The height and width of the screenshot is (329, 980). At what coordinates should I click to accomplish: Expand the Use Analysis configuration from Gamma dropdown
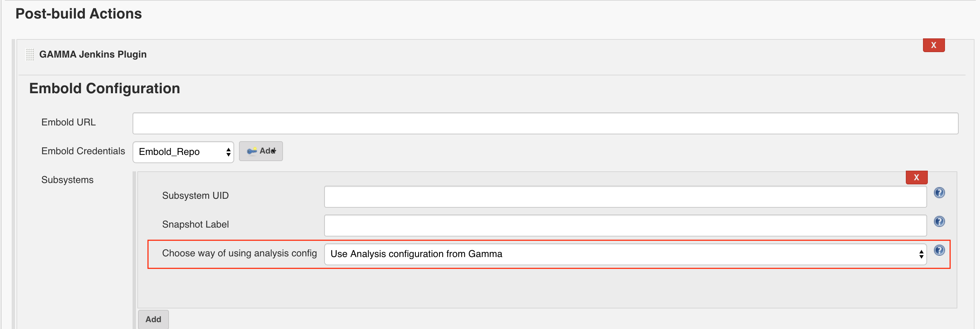(625, 254)
